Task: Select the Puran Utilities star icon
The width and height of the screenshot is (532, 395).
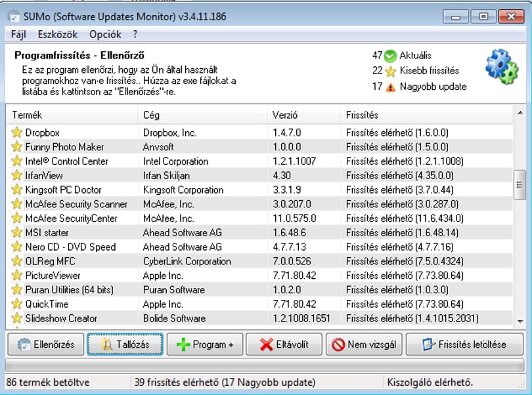Action: click(16, 289)
